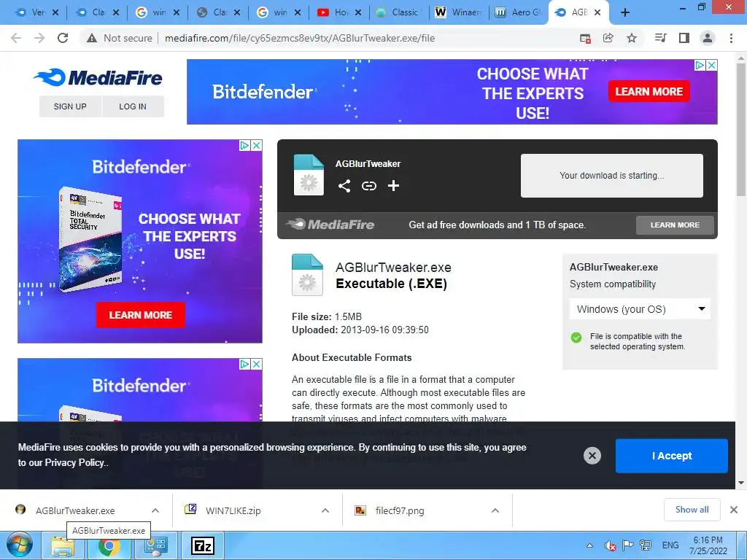Click the network tray icon
The height and width of the screenshot is (560, 747).
pos(646,545)
